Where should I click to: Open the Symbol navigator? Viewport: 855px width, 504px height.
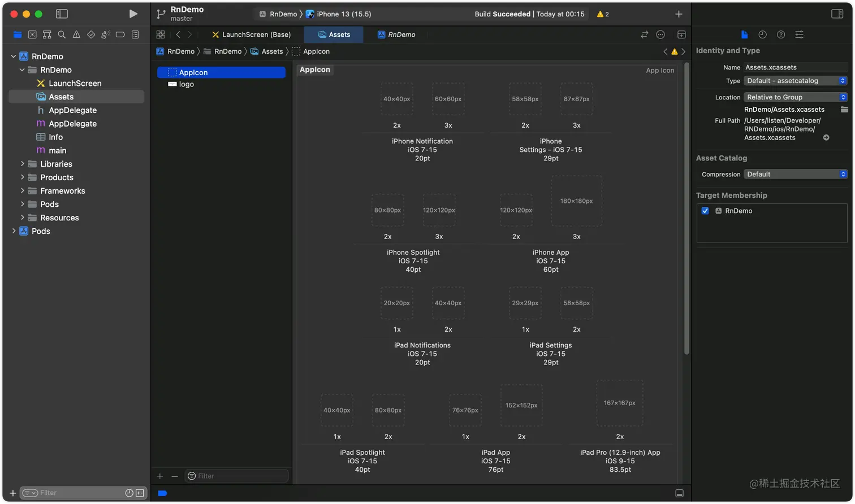tap(47, 34)
